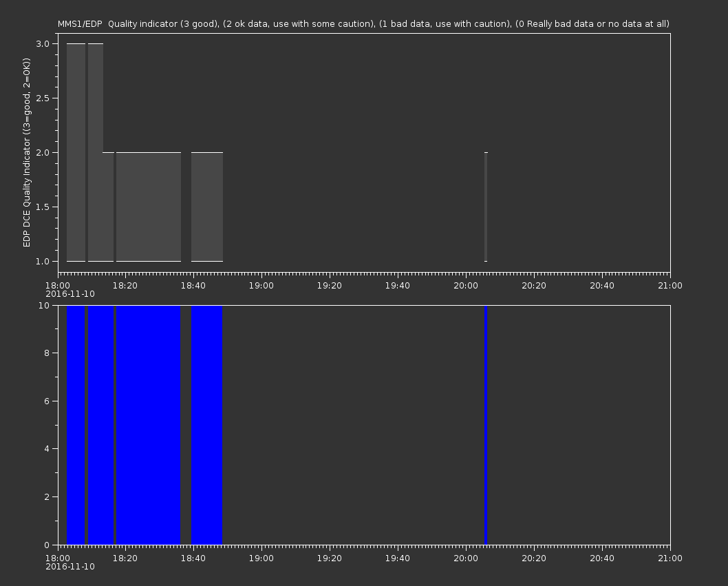Select gray quality bar starting at 18:40
Image resolution: width=728 pixels, height=586 pixels.
click(x=207, y=207)
